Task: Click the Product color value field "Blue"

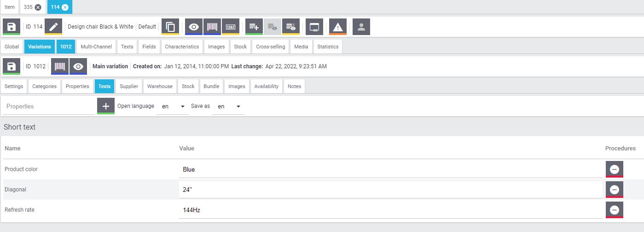Action: click(391, 169)
